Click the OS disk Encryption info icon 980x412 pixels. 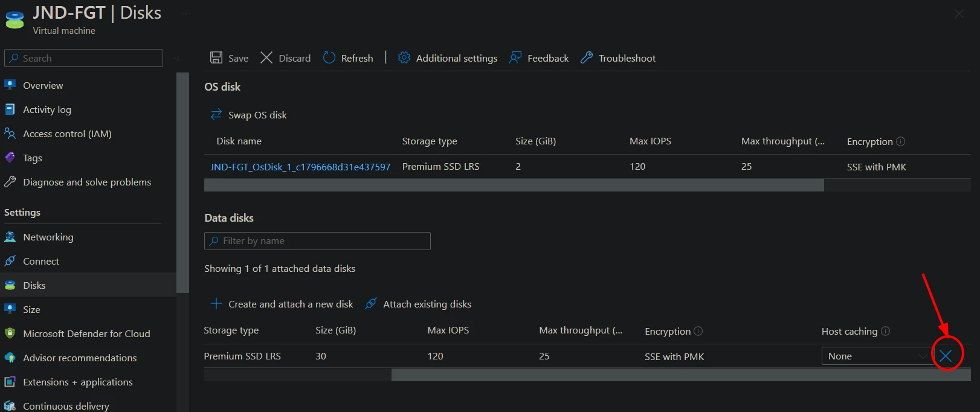click(900, 141)
